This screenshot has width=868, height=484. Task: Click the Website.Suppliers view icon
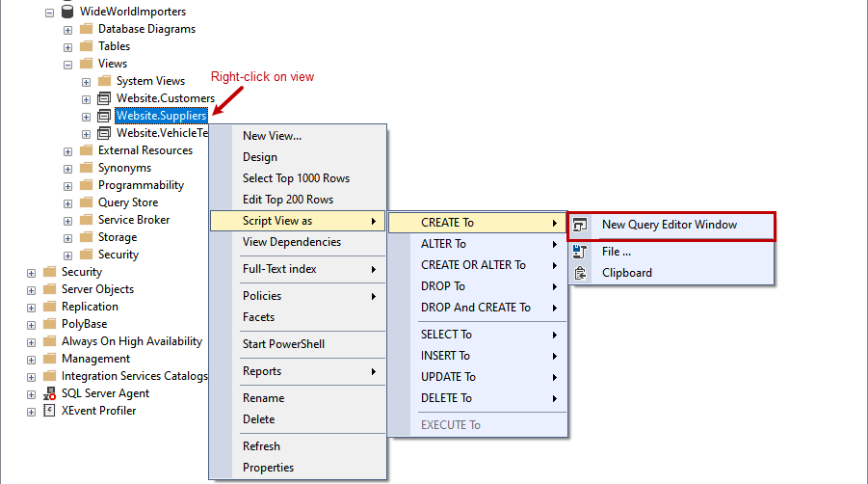tap(104, 115)
